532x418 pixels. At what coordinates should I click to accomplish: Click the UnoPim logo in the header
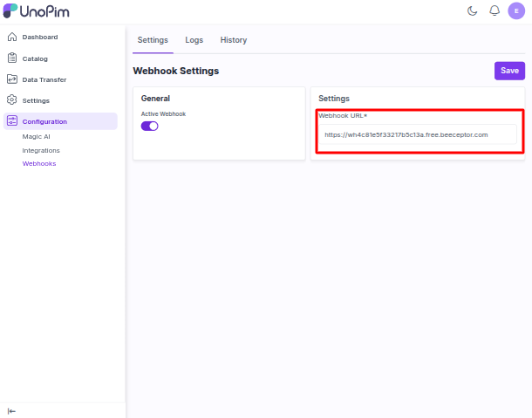pyautogui.click(x=37, y=10)
